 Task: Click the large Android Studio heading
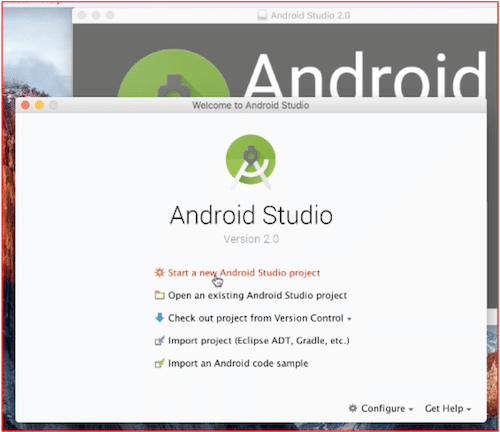[251, 215]
